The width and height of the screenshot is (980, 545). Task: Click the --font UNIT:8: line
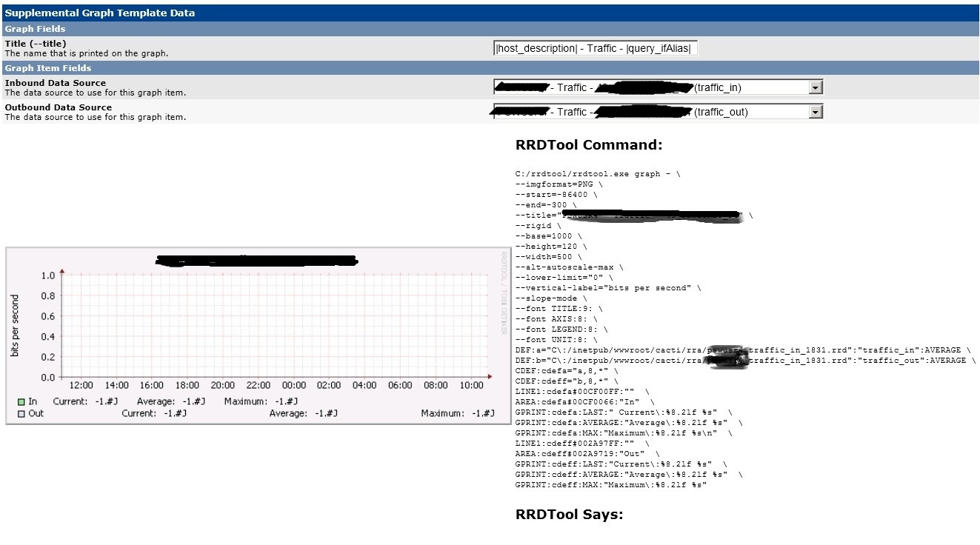tap(556, 339)
